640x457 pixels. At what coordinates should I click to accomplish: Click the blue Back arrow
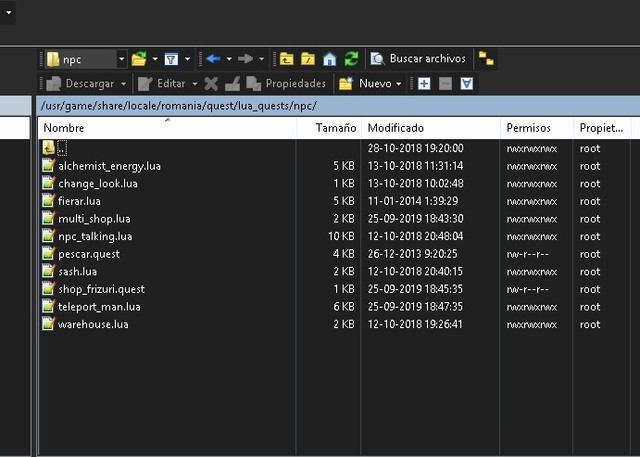click(213, 59)
